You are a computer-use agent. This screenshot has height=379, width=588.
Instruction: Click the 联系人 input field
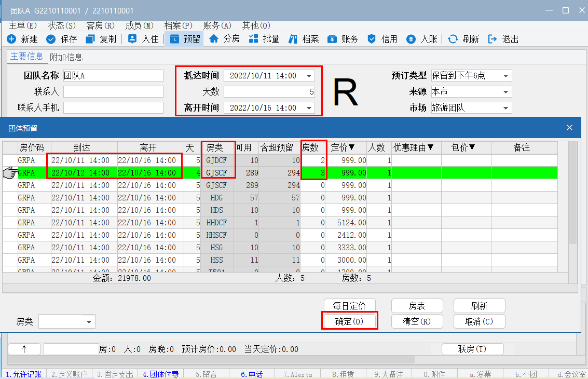tap(113, 92)
